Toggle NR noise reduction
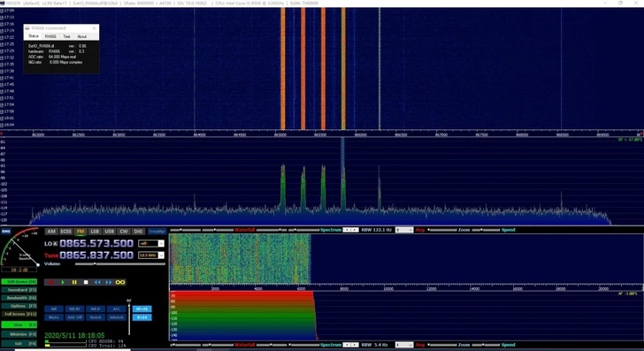Viewport: 644px width, 351px height. [54, 309]
